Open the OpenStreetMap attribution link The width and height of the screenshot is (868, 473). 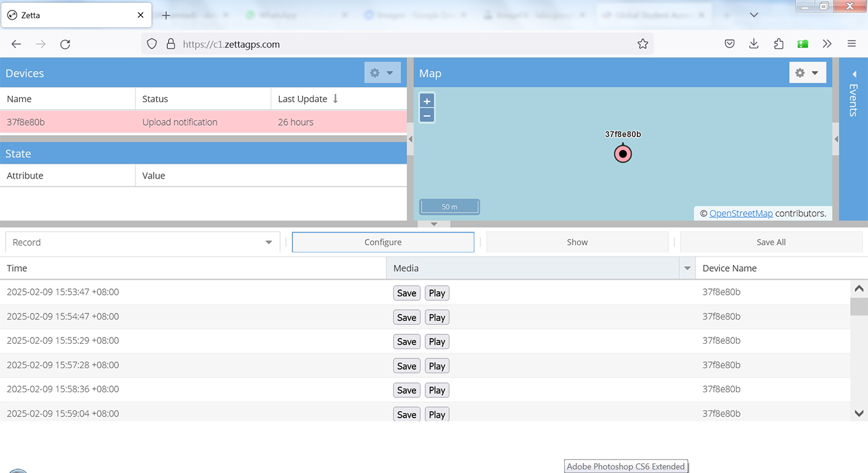pos(740,213)
